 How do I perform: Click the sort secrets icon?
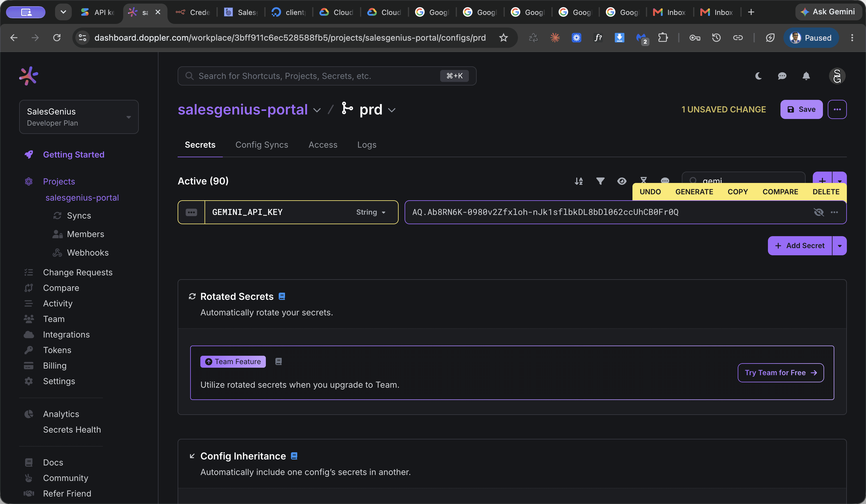579,181
